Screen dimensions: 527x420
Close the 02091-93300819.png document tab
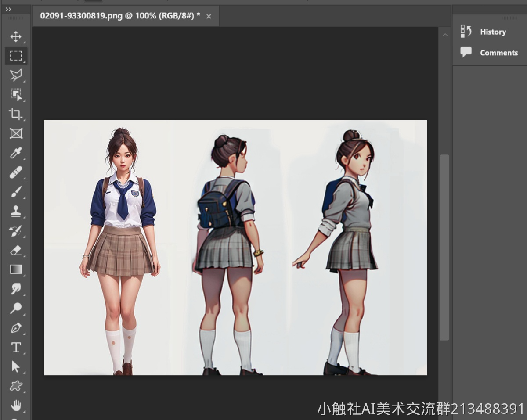pyautogui.click(x=209, y=16)
